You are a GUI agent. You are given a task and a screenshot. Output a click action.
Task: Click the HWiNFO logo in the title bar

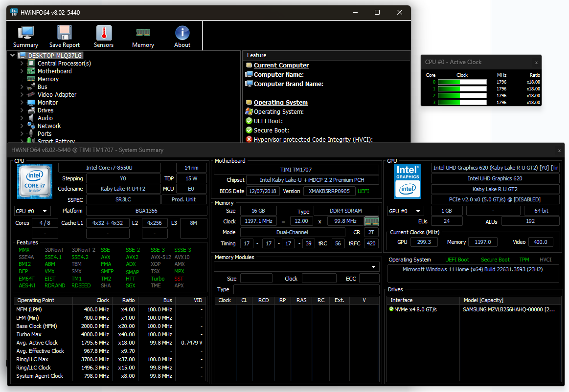coord(14,12)
